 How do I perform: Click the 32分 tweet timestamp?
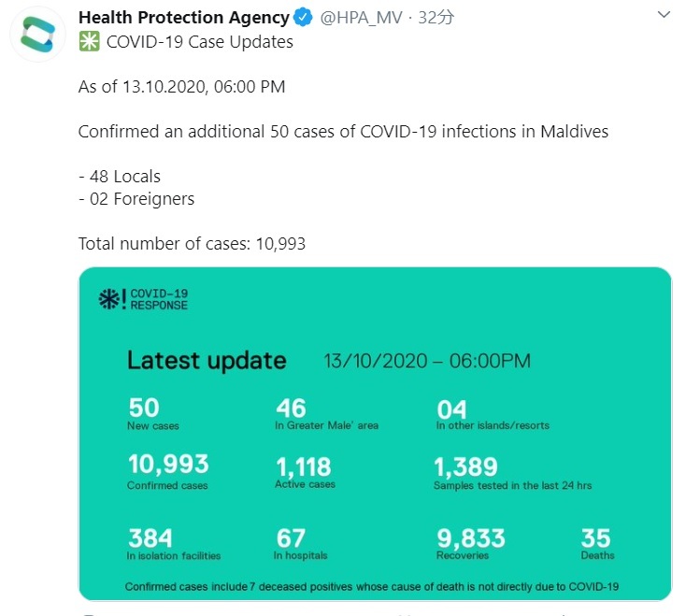pos(436,18)
